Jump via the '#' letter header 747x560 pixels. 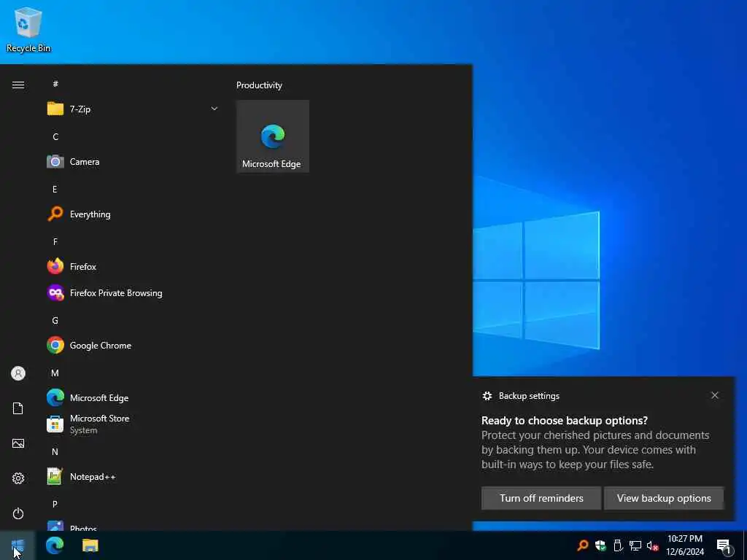55,84
